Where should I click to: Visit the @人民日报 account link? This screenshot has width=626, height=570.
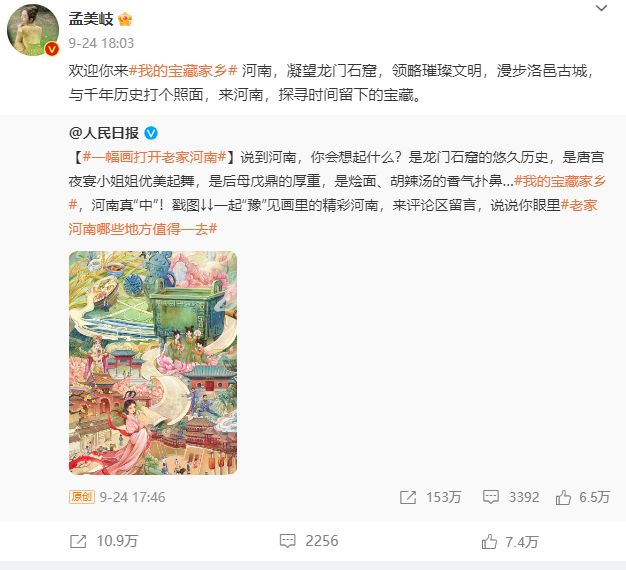pyautogui.click(x=104, y=133)
